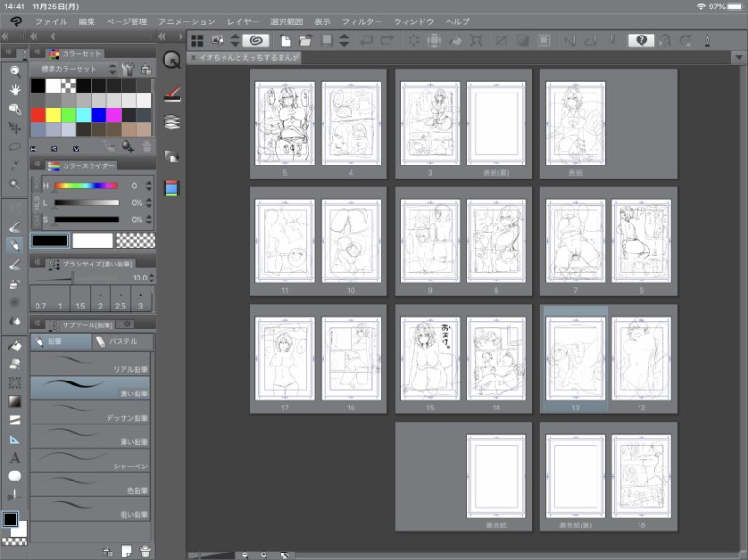Viewport: 748px width, 560px height.
Task: Adjust saturation S value stepper
Action: click(x=149, y=220)
